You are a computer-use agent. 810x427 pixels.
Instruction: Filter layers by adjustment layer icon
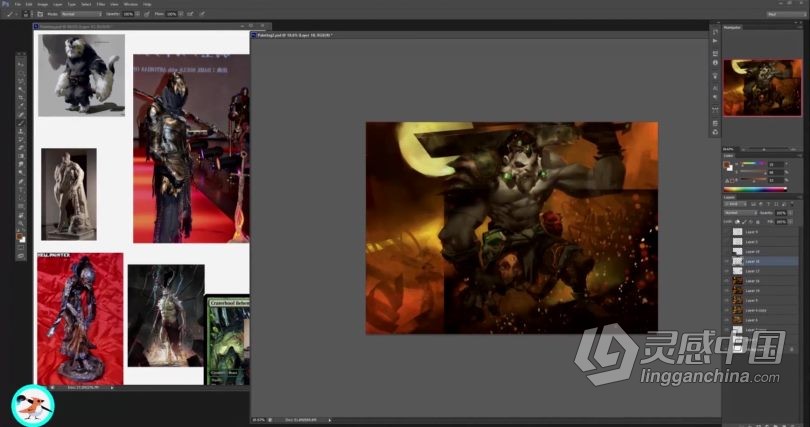761,204
